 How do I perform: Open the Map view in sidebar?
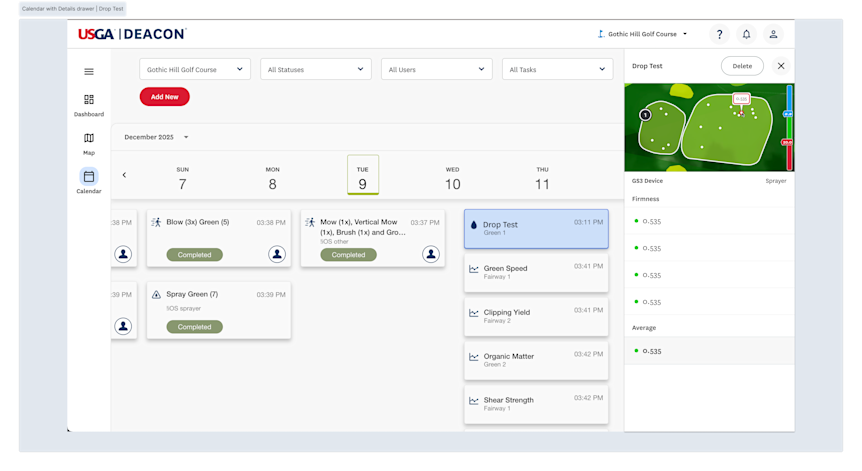89,143
